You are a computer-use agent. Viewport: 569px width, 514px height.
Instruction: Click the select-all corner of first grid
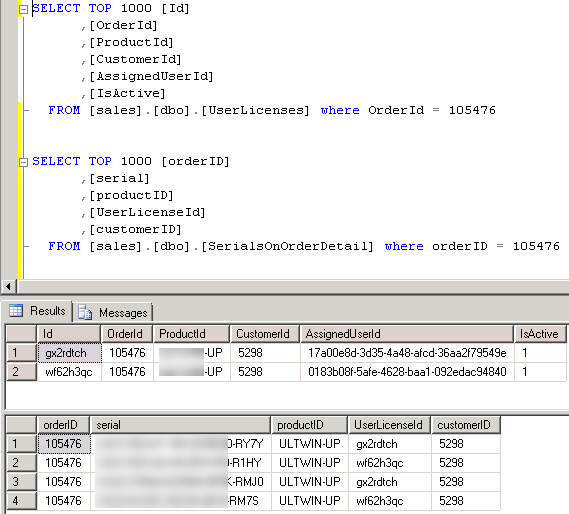(21, 334)
